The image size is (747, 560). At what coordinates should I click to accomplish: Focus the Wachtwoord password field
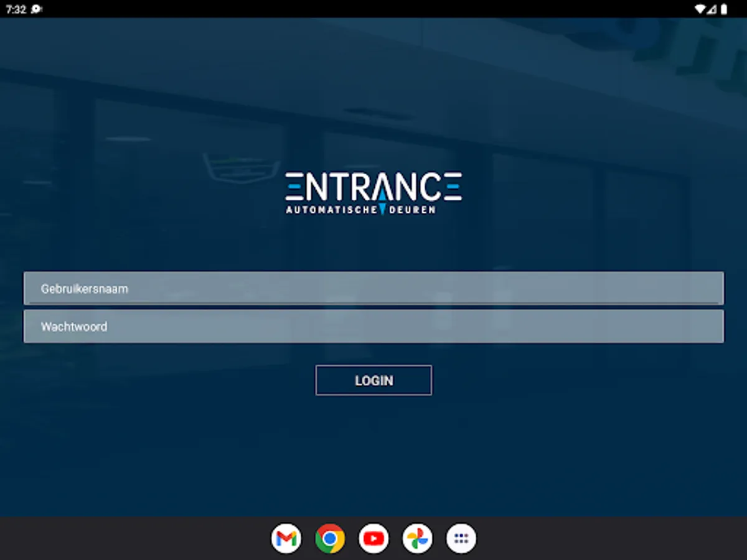click(374, 326)
